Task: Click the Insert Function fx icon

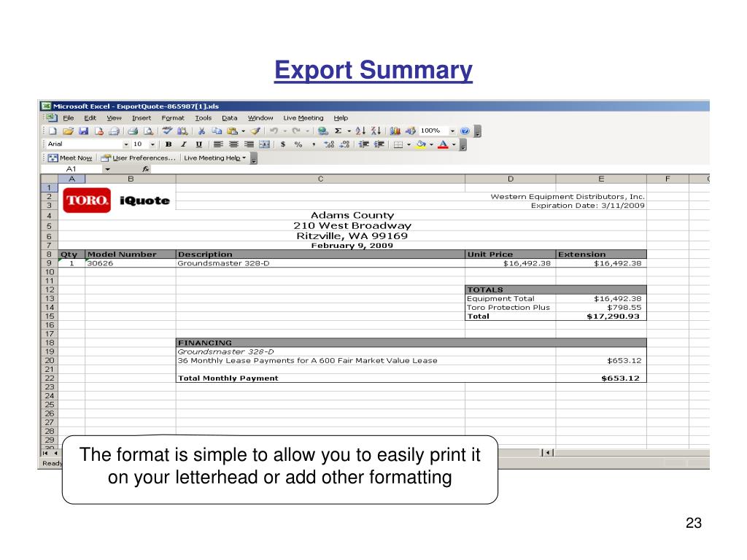Action: coord(145,169)
